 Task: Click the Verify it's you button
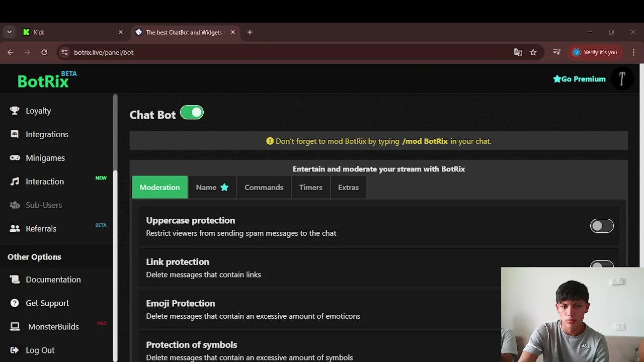pos(595,52)
